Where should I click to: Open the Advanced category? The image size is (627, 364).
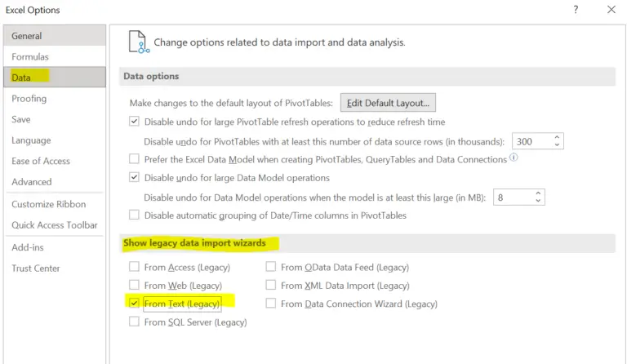pos(55,182)
